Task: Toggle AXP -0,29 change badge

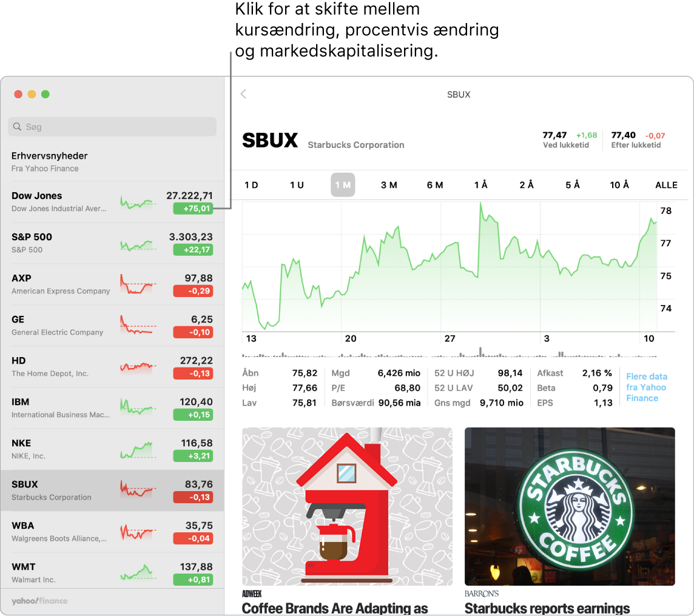Action: coord(193,291)
